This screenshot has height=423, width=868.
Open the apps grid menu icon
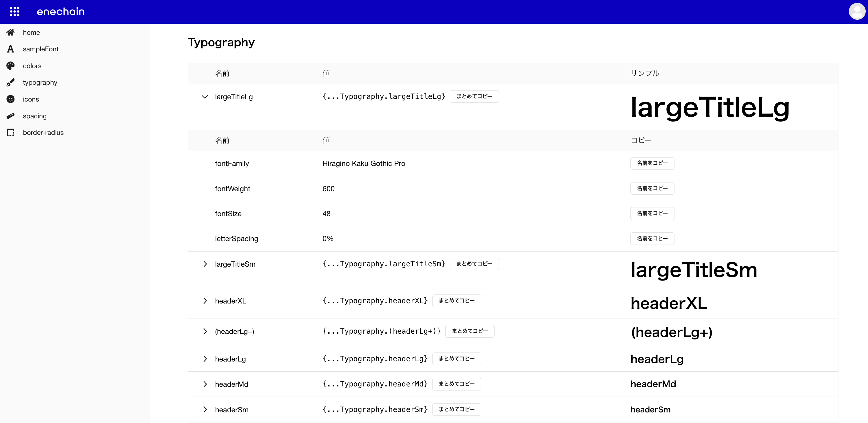point(14,12)
